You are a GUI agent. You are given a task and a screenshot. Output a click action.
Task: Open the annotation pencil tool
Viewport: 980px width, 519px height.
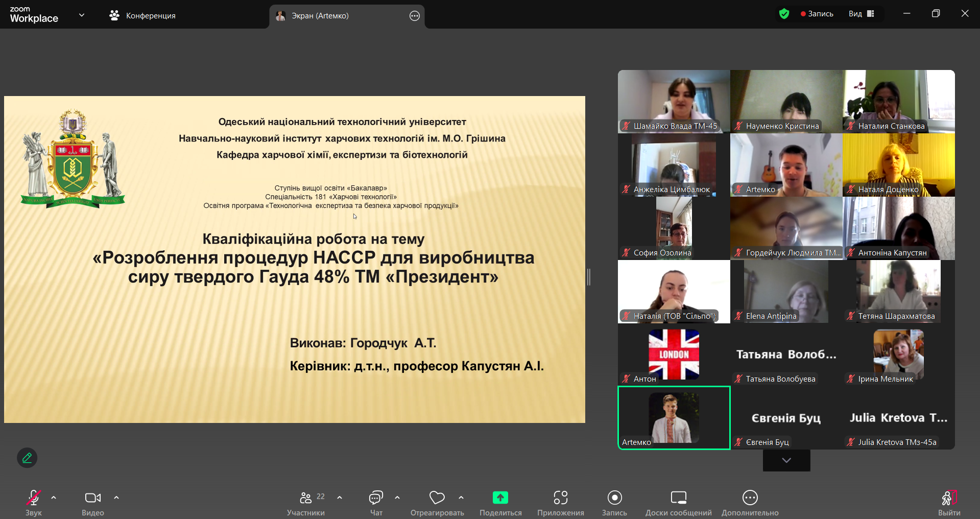click(x=27, y=458)
